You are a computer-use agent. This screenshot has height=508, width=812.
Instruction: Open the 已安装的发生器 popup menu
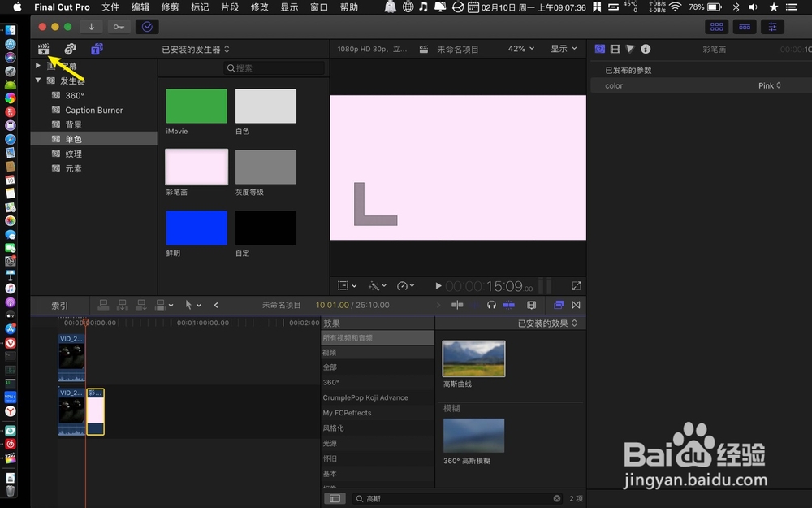[x=196, y=50]
